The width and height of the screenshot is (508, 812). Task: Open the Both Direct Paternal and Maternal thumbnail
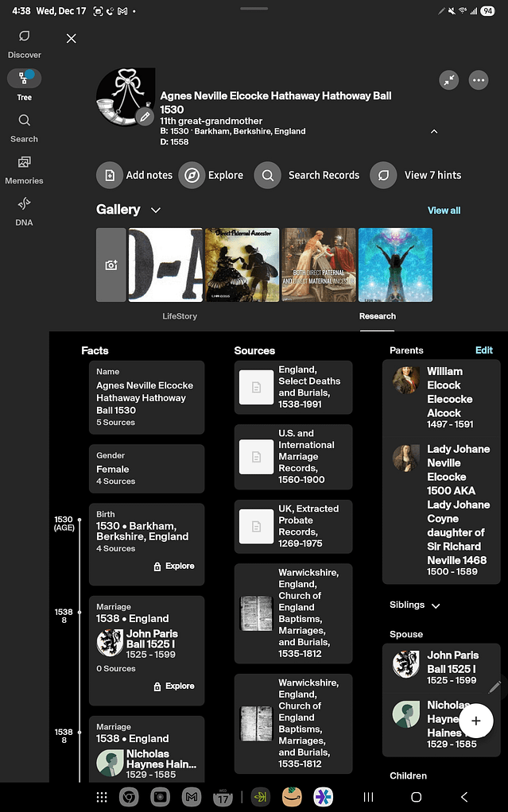[319, 265]
